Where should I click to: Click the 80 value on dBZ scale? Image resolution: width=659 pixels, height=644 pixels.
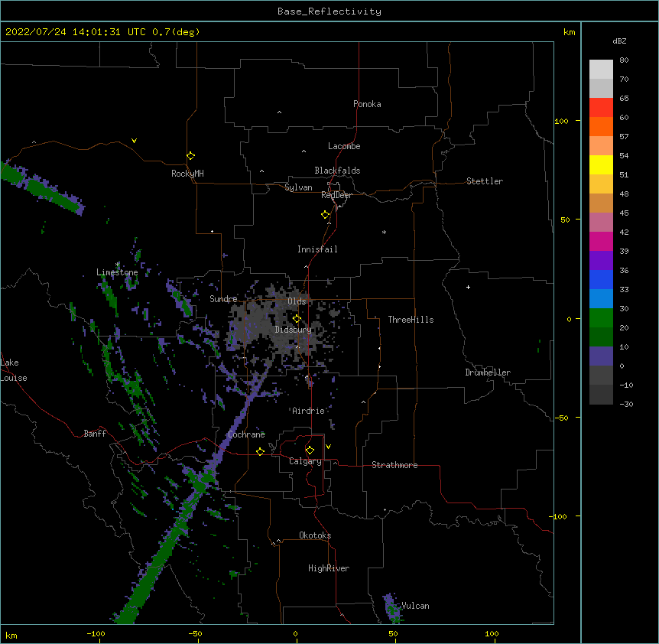624,60
